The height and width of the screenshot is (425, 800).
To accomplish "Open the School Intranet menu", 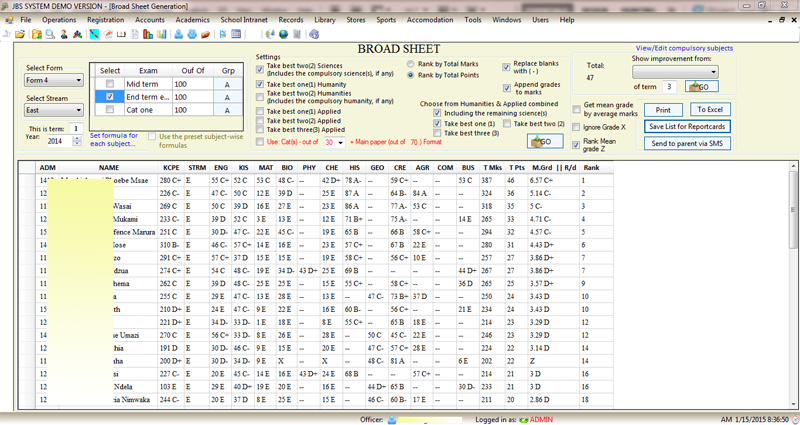I will 244,20.
